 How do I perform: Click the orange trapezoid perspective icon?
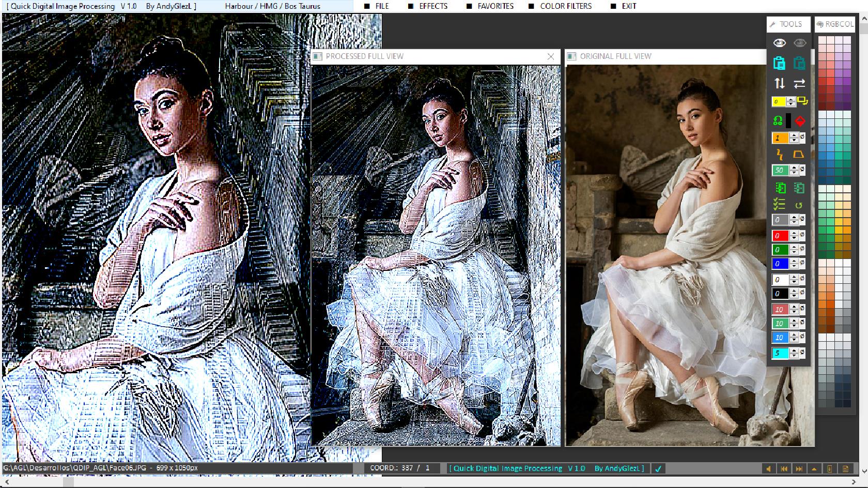[x=799, y=154]
